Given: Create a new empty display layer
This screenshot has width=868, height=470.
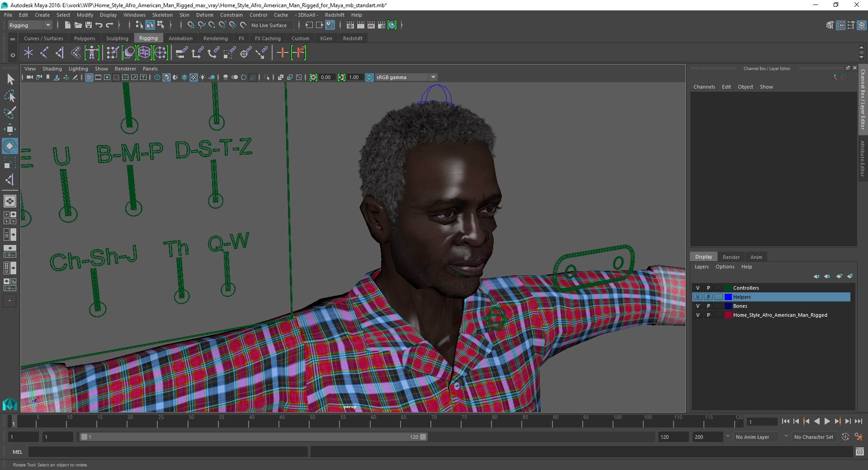Looking at the screenshot, I should 839,276.
